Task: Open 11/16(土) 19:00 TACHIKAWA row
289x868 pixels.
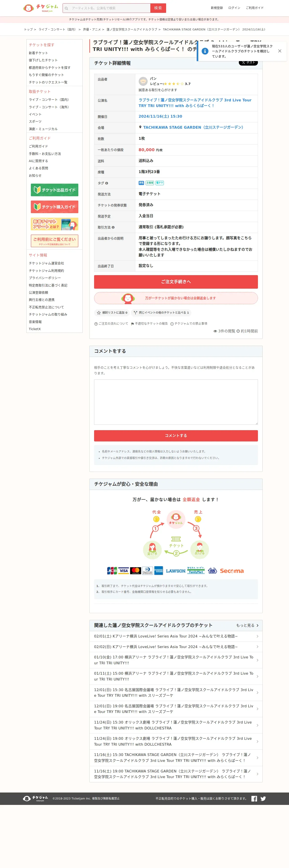Action: 176,774
